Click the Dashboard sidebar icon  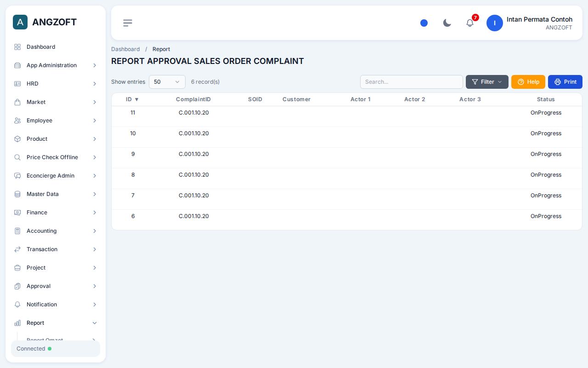17,47
